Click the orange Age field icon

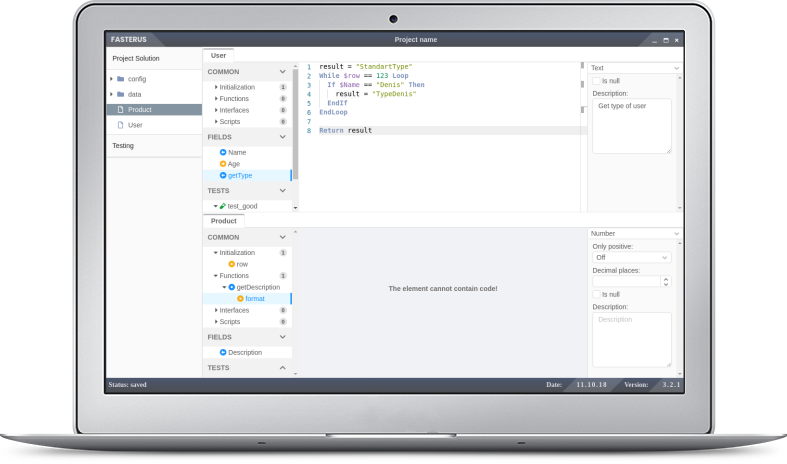(x=223, y=164)
